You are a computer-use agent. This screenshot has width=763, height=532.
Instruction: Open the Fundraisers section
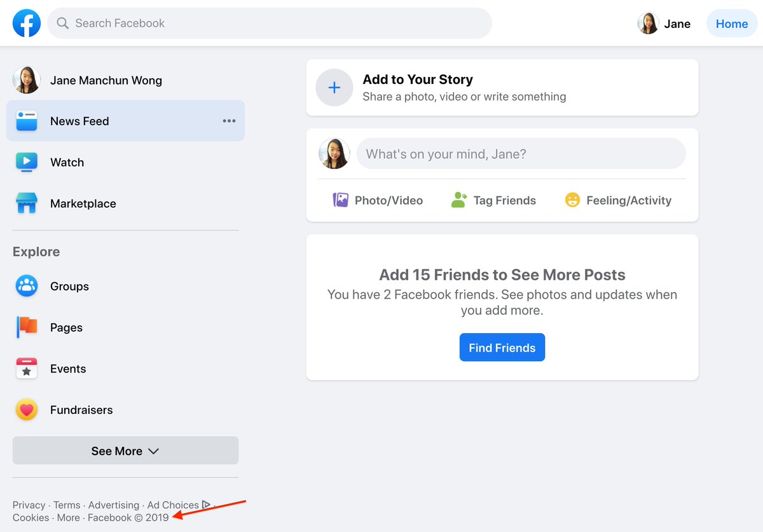[x=125, y=410]
